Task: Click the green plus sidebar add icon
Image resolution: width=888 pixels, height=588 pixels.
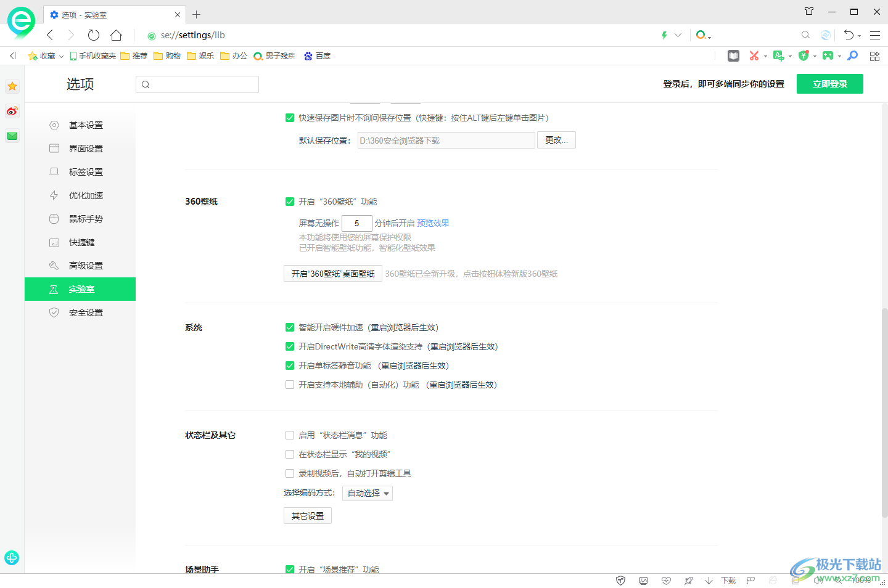Action: (x=12, y=558)
